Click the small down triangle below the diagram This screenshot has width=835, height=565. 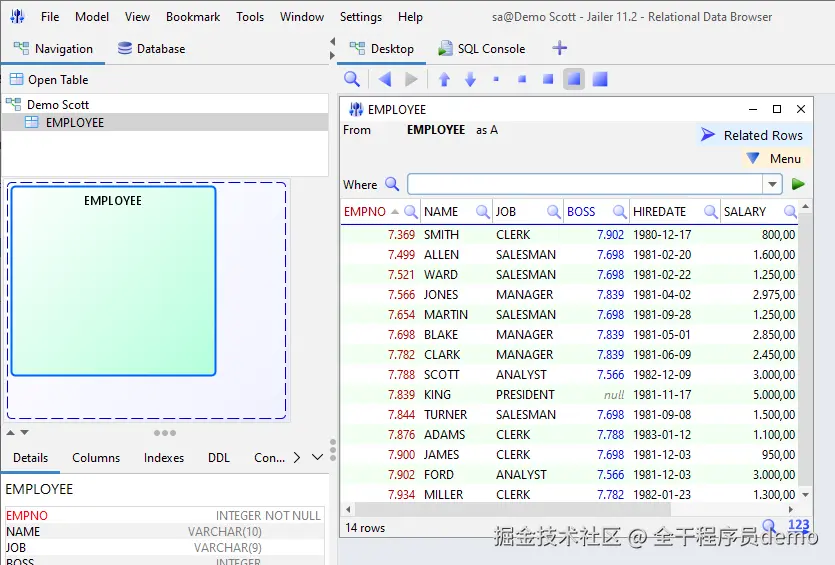pos(24,433)
